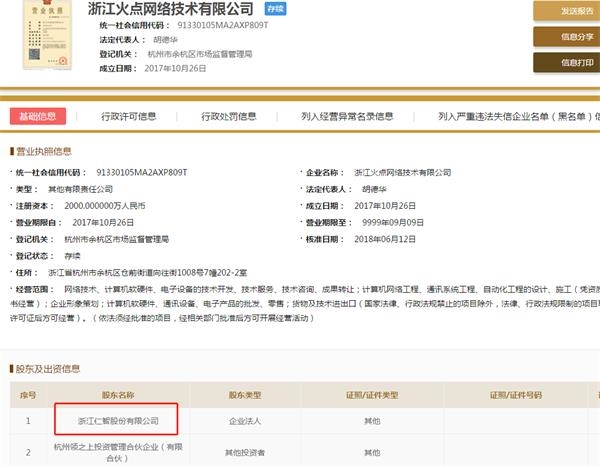Open shareholder 浙江仁智股份有限公司

[x=118, y=421]
